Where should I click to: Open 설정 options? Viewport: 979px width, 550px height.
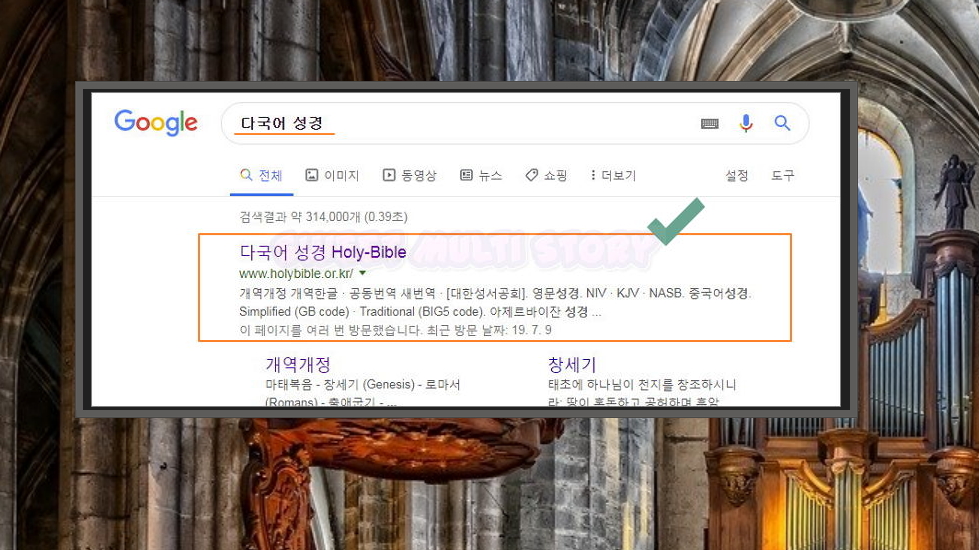point(737,175)
